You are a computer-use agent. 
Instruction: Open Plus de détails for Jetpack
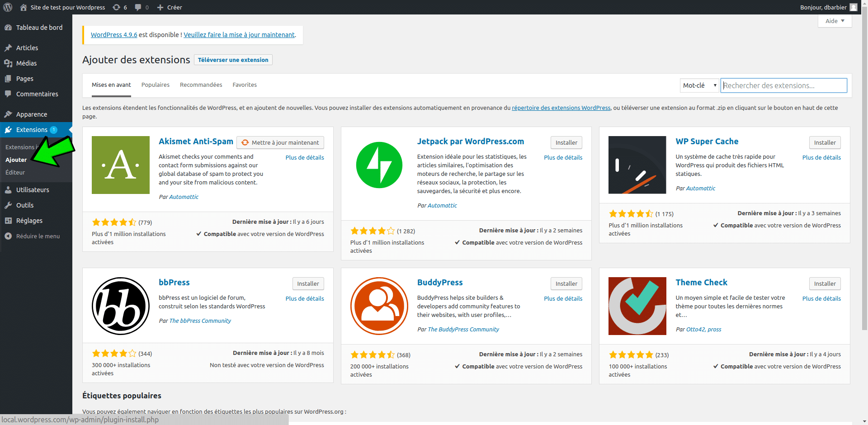[x=563, y=157]
